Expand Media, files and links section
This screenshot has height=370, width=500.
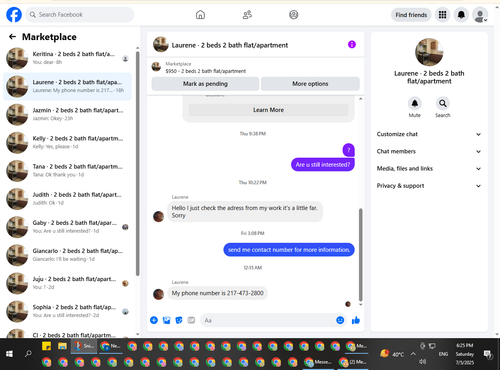[x=429, y=169]
